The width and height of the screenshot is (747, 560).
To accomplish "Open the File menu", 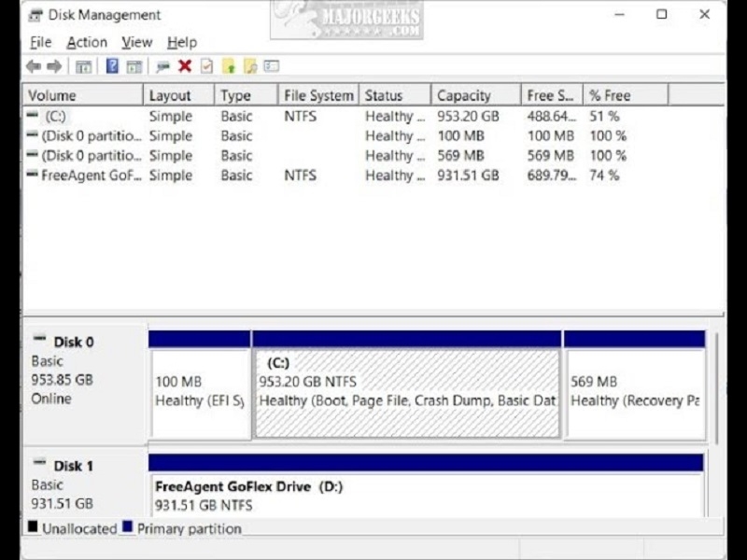I will pos(40,42).
